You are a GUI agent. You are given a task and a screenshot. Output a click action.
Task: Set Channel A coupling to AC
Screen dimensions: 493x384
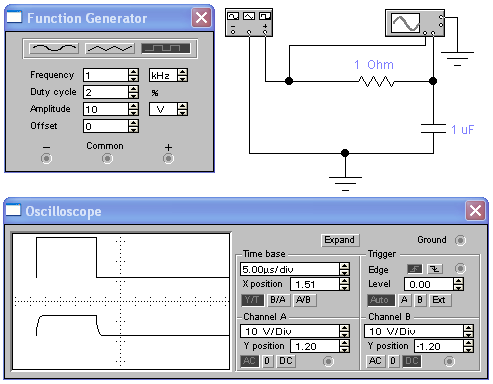coord(250,361)
